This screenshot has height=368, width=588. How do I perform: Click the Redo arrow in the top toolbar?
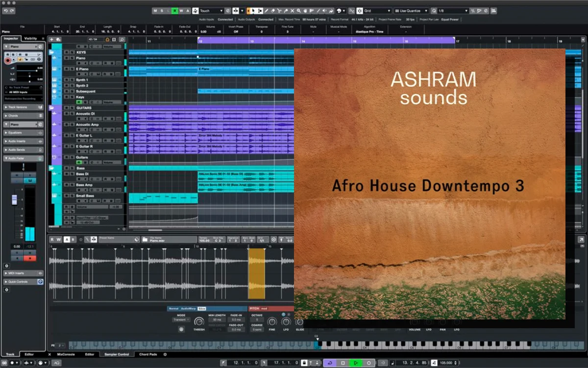[x=12, y=11]
